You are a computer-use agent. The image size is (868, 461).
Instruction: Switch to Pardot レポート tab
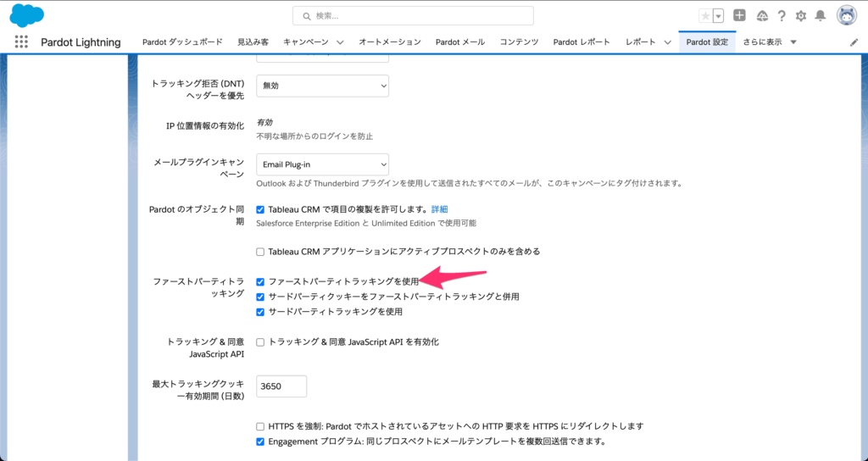point(581,42)
